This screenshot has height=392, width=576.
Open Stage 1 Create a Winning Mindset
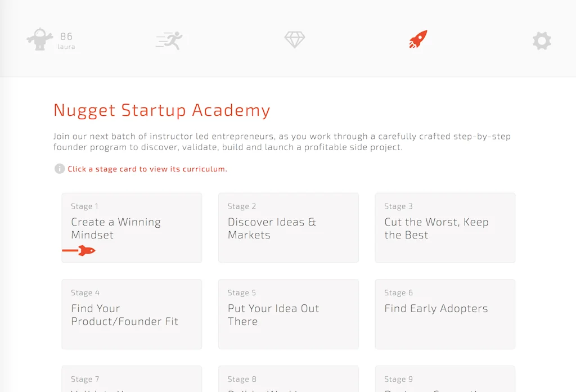tap(132, 228)
